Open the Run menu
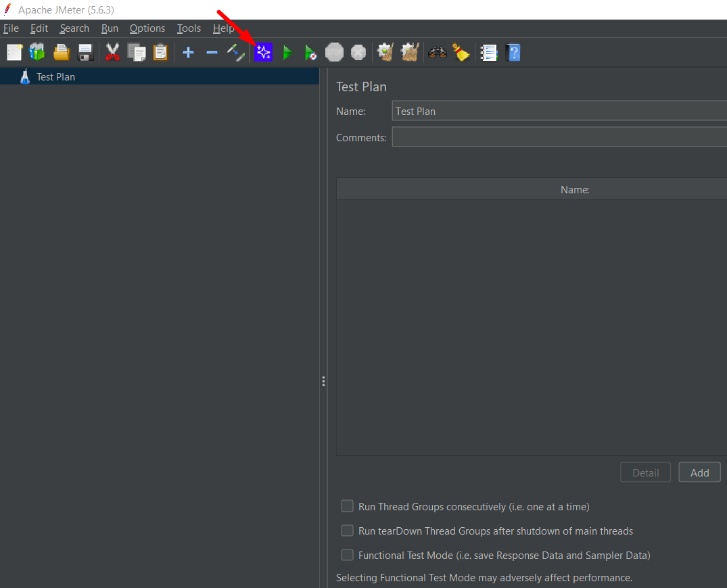The height and width of the screenshot is (588, 727). click(110, 28)
